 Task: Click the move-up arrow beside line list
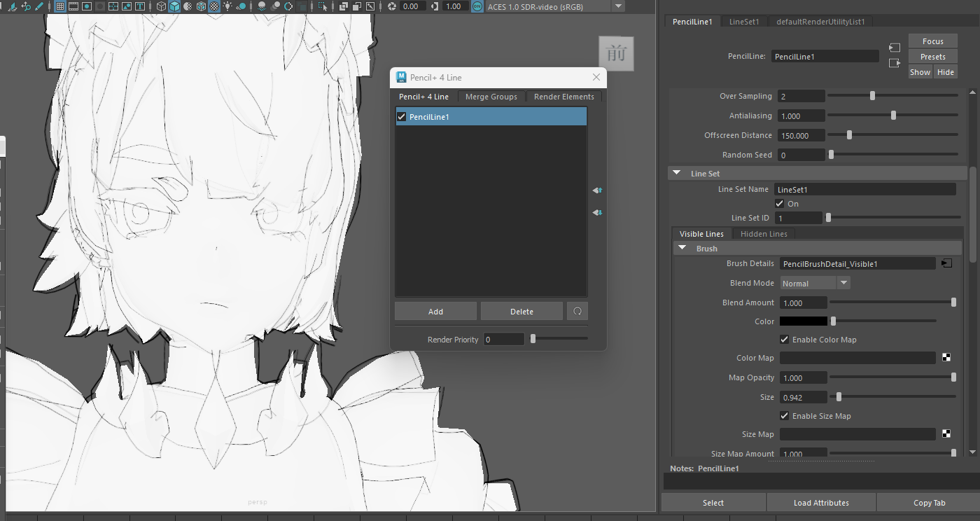coord(597,190)
